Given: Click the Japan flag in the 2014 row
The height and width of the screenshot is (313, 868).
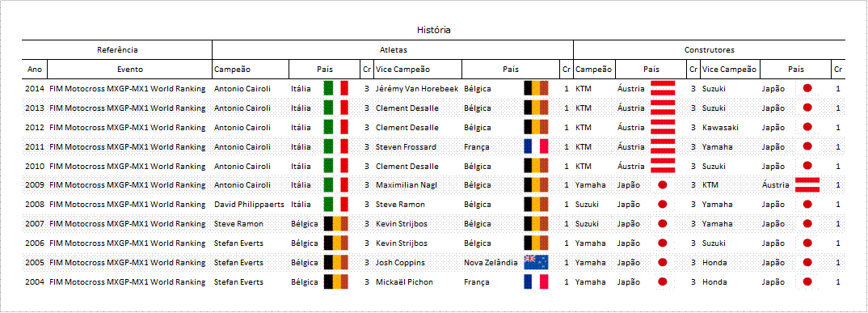Looking at the screenshot, I should tap(807, 88).
